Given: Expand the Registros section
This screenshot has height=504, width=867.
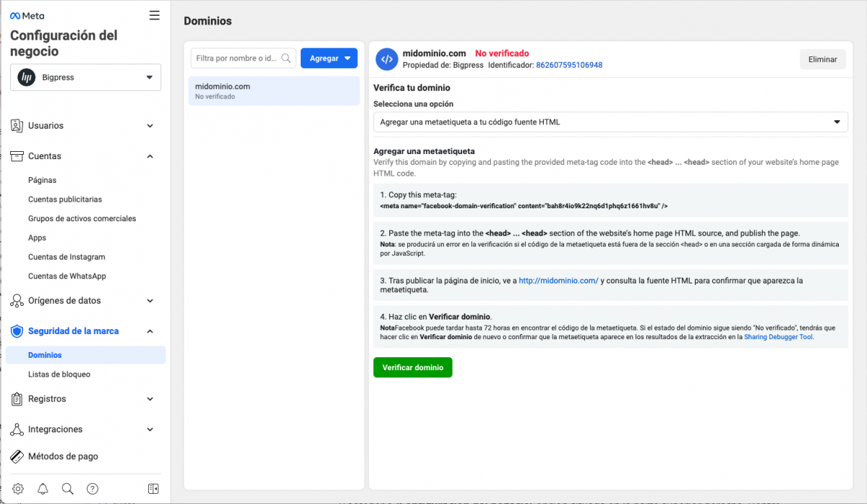Looking at the screenshot, I should point(150,399).
